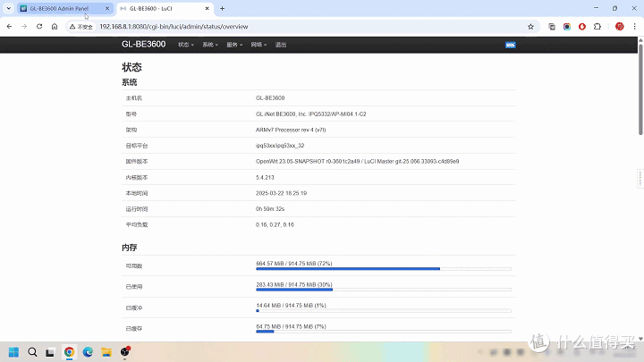Open the tab search dropdown arrow
Image resolution: width=644 pixels, height=362 pixels.
pyautogui.click(x=9, y=8)
